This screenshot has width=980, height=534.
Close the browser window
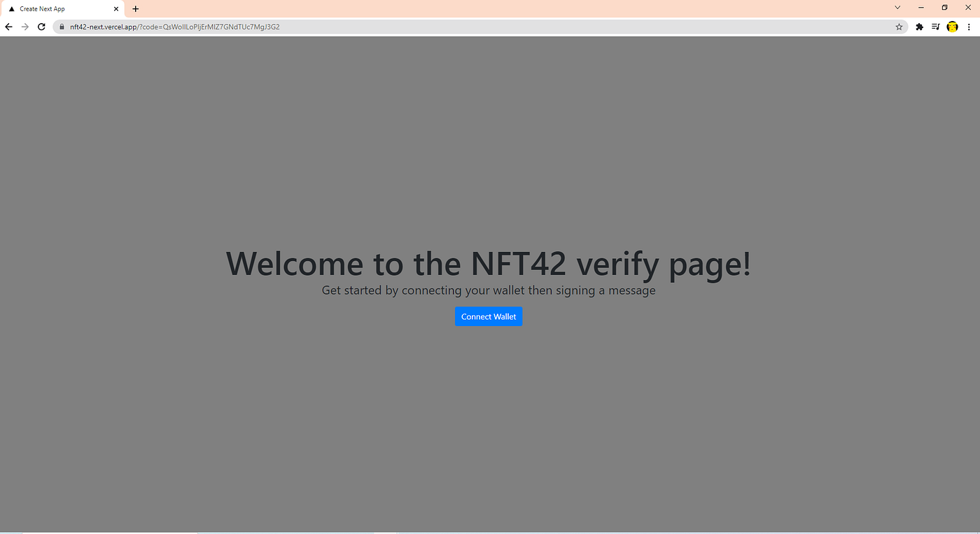tap(968, 8)
